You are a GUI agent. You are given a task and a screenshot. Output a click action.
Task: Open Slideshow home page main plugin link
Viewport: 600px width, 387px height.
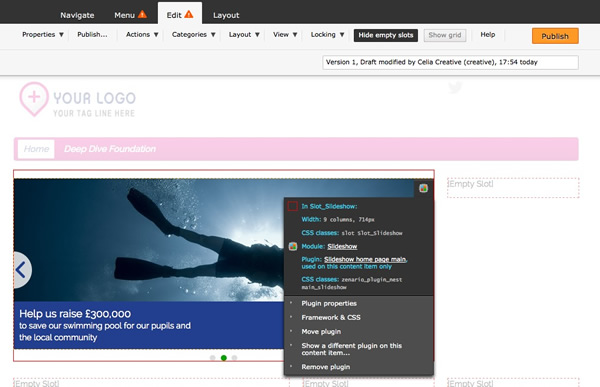click(365, 259)
